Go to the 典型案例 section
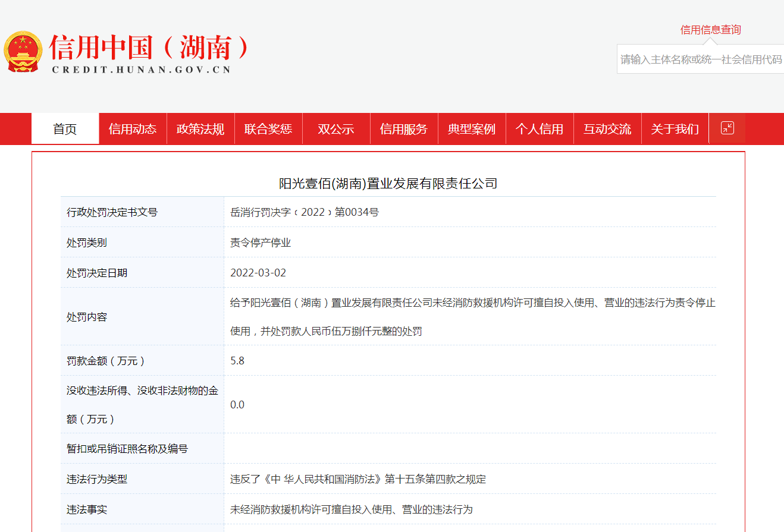784x532 pixels. tap(472, 129)
